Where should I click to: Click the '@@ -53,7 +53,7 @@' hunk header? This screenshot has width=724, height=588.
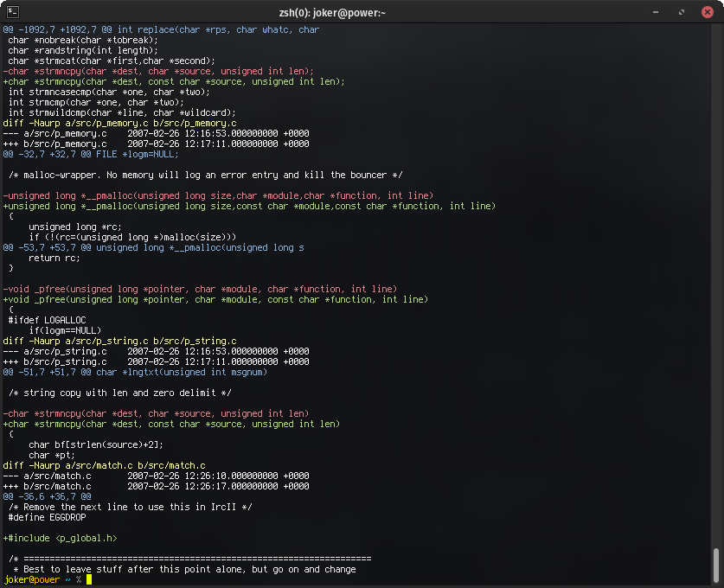[154, 248]
